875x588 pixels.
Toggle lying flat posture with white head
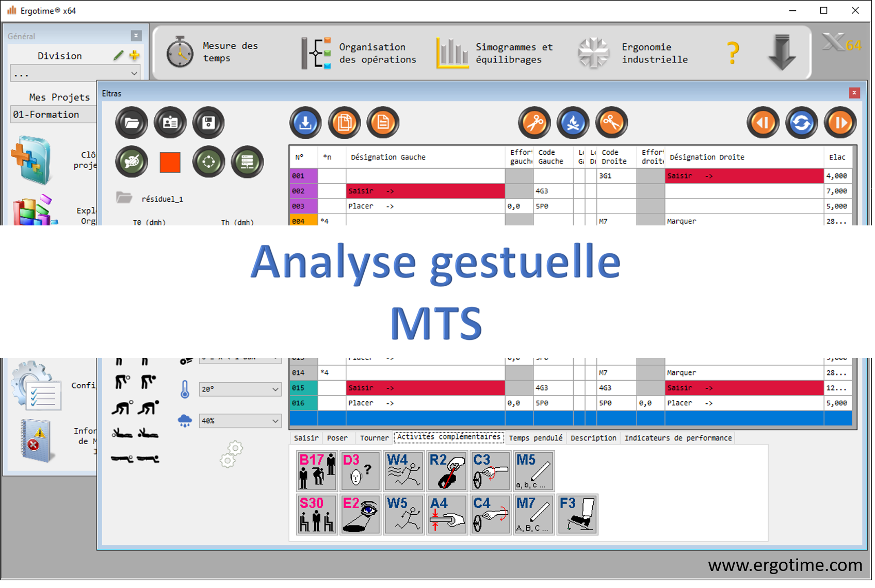point(122,459)
